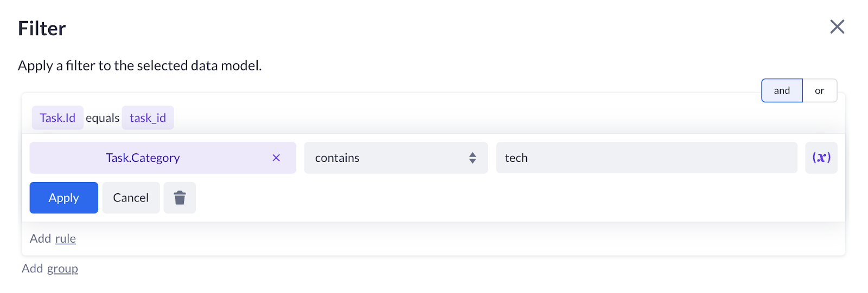The image size is (868, 293).
Task: Switch the group logic to 'or'
Action: pos(819,90)
